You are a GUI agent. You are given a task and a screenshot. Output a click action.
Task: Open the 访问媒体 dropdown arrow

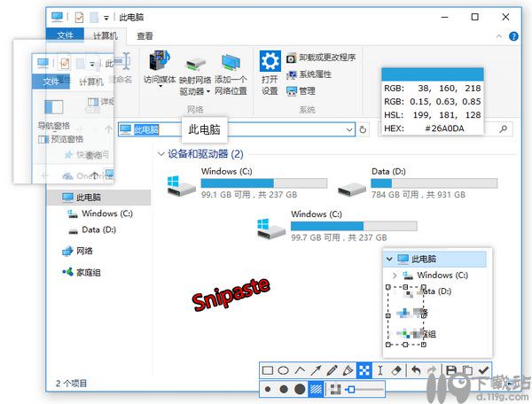[x=160, y=87]
